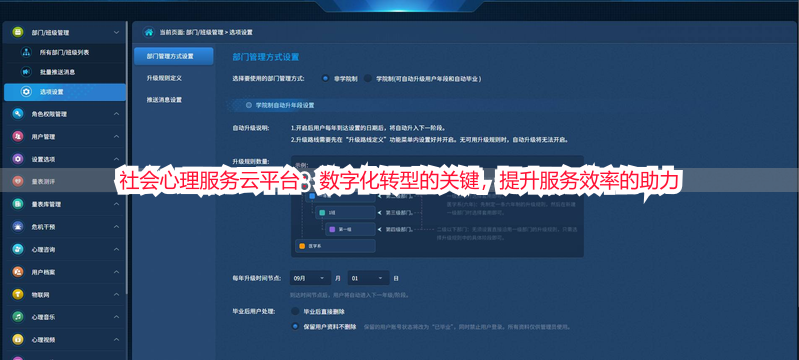The image size is (799, 360).
Task: Click the 心理咨询 menu label
Action: click(x=43, y=249)
